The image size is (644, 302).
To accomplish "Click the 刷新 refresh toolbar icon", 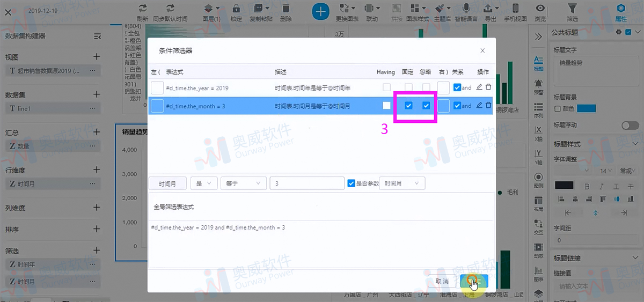I will pyautogui.click(x=143, y=9).
